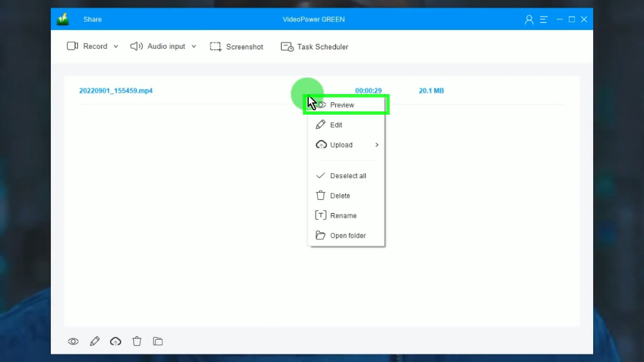Expand the Upload submenu arrow
Screen dimensions: 644x362
377,145
